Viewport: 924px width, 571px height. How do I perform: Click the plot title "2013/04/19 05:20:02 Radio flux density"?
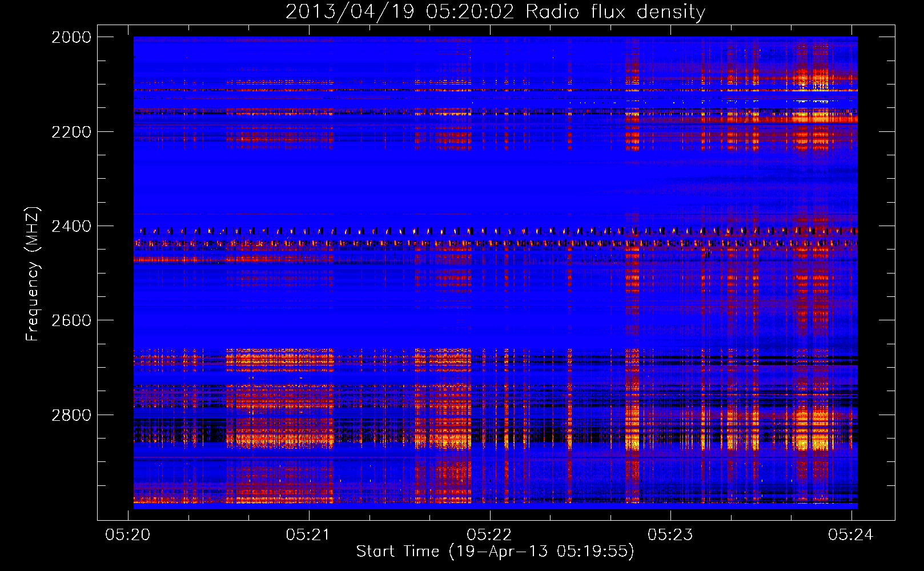coord(495,11)
